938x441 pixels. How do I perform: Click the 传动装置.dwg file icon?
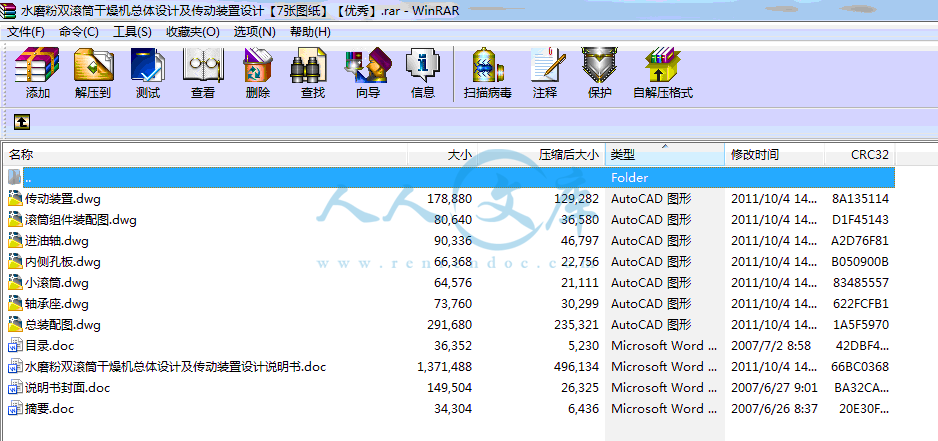16,199
